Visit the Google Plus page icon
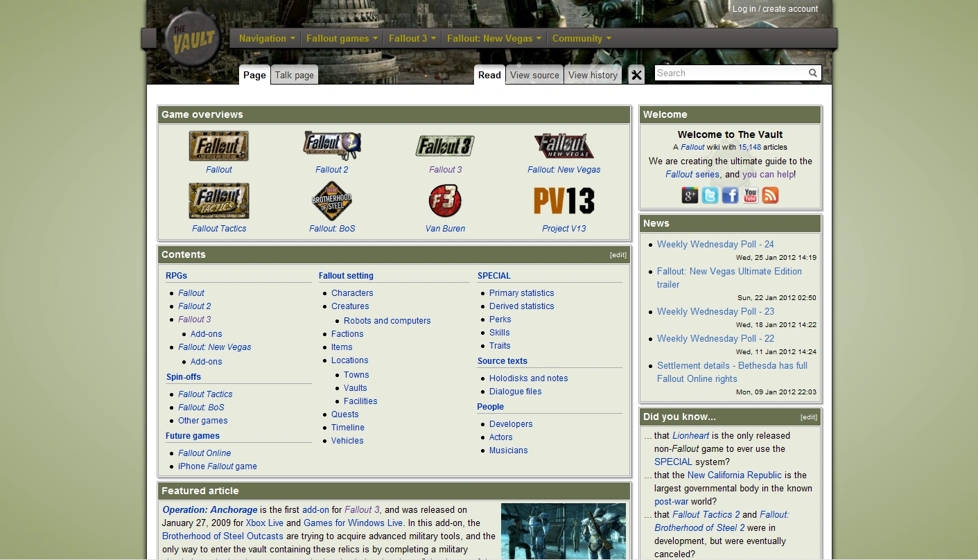The width and height of the screenshot is (978, 560). [x=690, y=195]
